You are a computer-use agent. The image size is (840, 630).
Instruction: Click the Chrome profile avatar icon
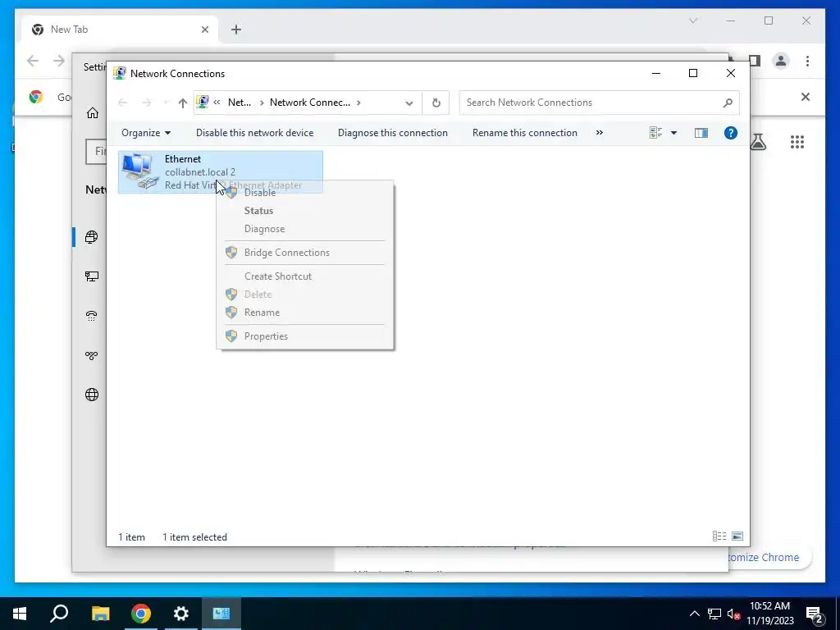(781, 61)
